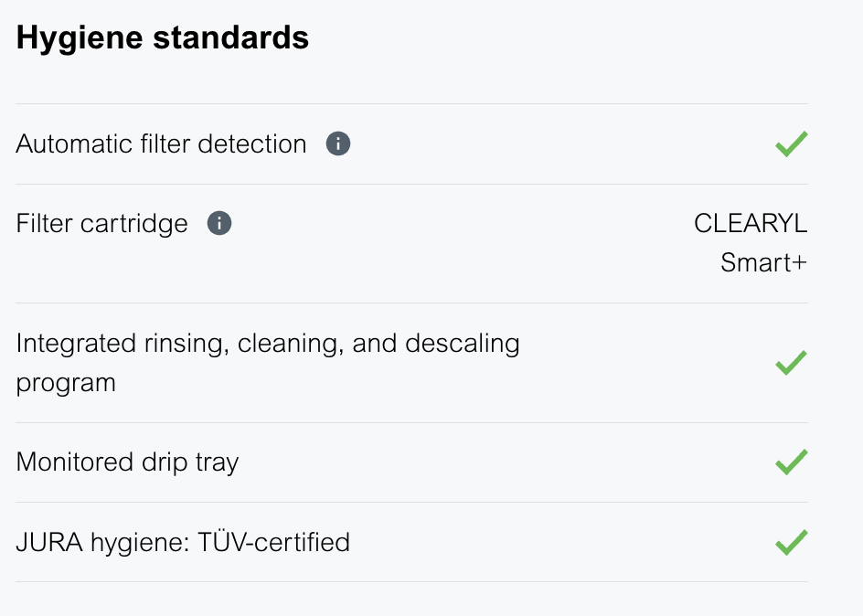Screen dimensions: 863x616
Task: Click the Hygiene standards heading
Action: pos(163,38)
